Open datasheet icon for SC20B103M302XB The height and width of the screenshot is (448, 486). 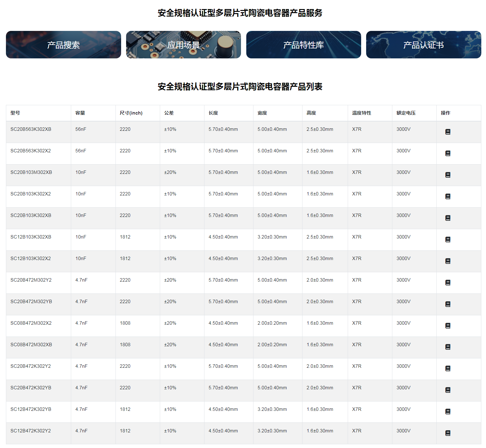(x=448, y=175)
